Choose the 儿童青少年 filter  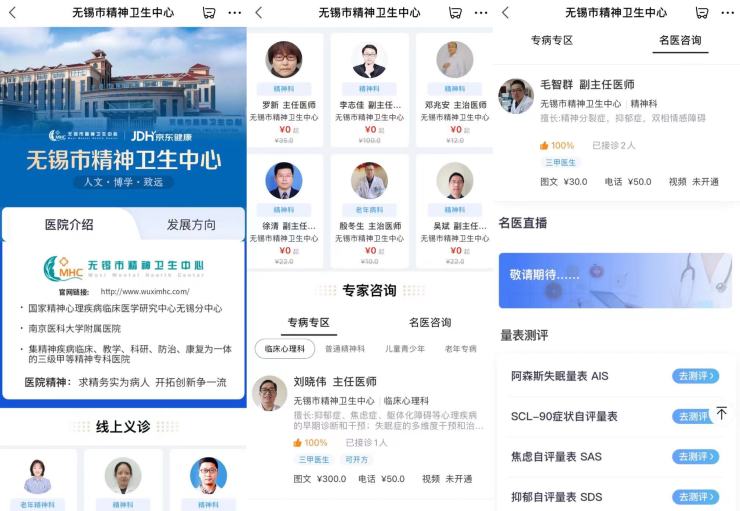coord(404,349)
